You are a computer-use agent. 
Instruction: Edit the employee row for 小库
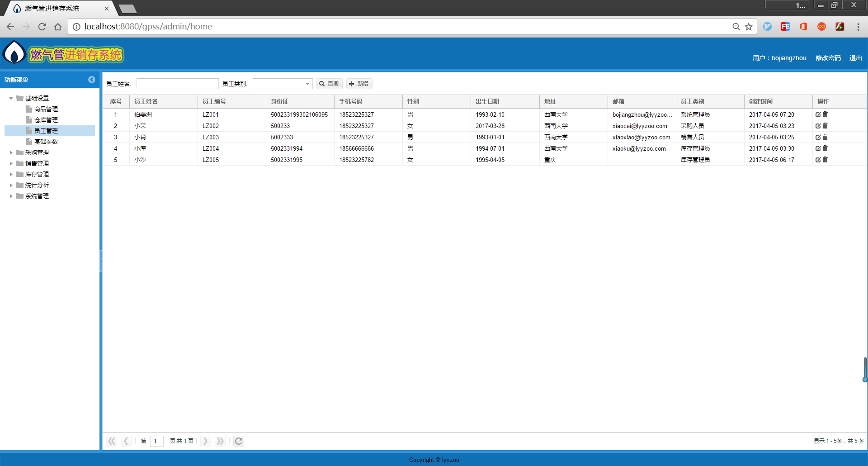pyautogui.click(x=818, y=148)
